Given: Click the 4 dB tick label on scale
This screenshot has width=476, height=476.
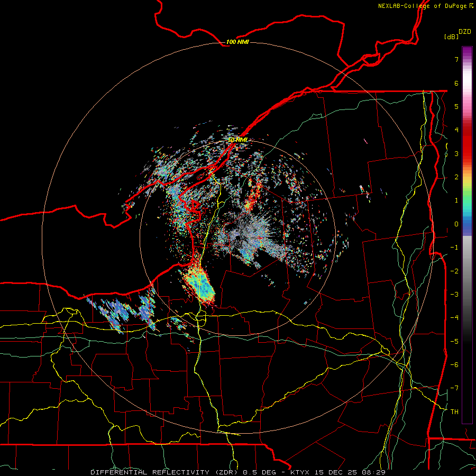Looking at the screenshot, I should 456,130.
